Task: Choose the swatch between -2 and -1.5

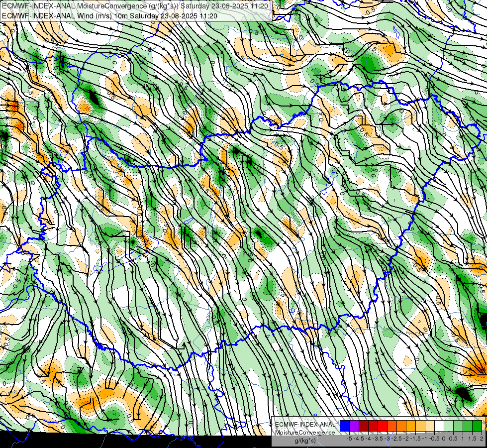Action: [411, 426]
